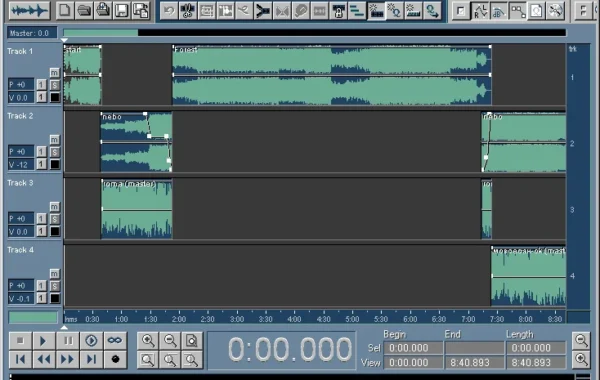Select the scissors cut tool
The width and height of the screenshot is (600, 380).
(188, 11)
